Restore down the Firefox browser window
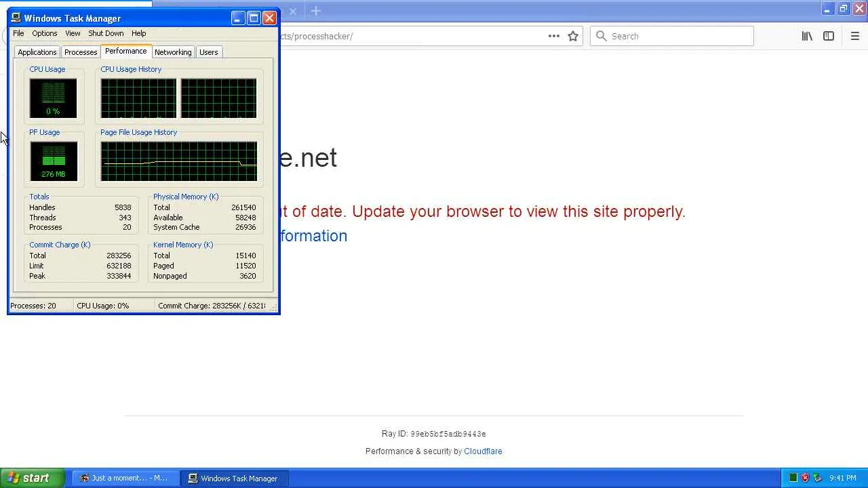Screen dimensions: 868x488 point(844,9)
